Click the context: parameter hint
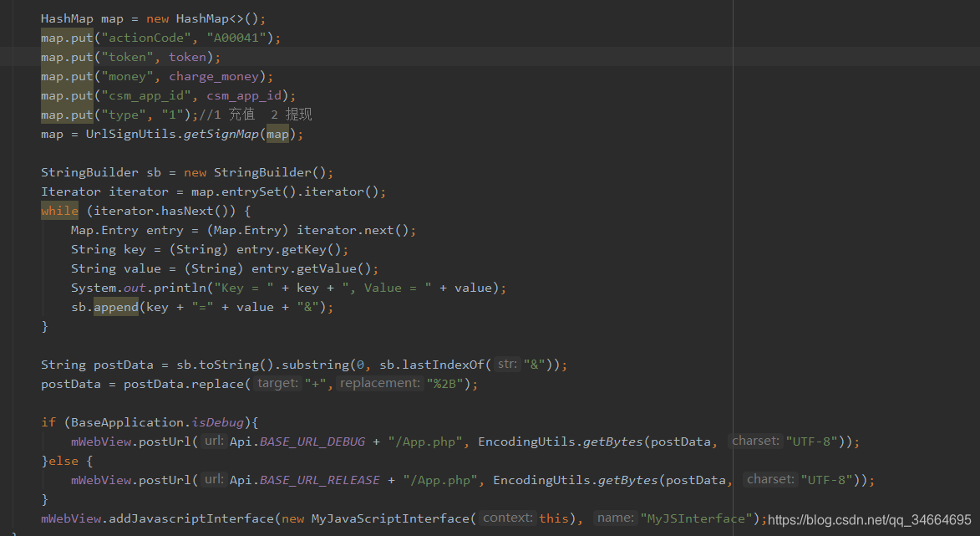 (507, 518)
